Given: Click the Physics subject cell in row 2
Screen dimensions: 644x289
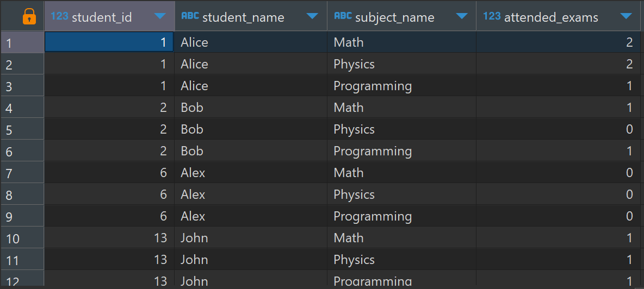Looking at the screenshot, I should 401,64.
